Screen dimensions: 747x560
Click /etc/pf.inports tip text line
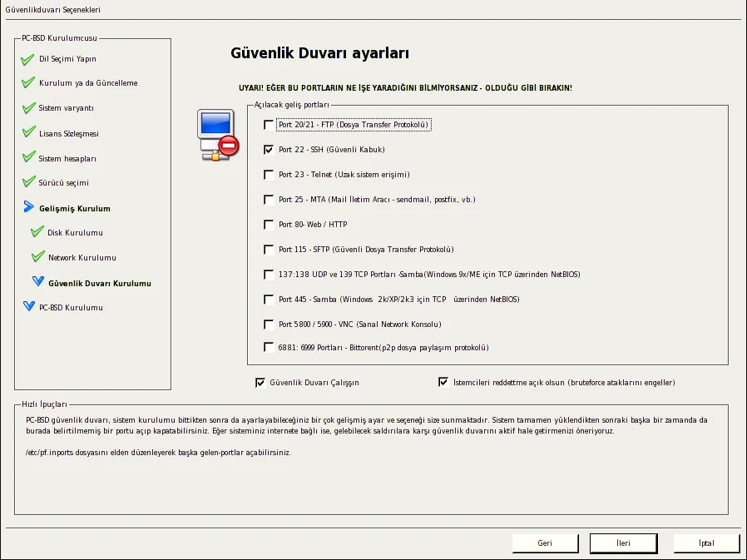pos(158,453)
